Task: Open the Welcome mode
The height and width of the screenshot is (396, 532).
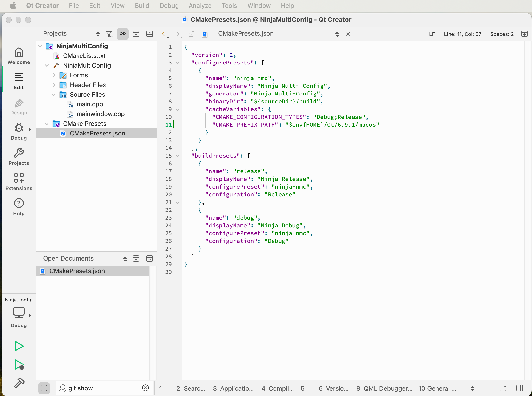Action: click(19, 56)
